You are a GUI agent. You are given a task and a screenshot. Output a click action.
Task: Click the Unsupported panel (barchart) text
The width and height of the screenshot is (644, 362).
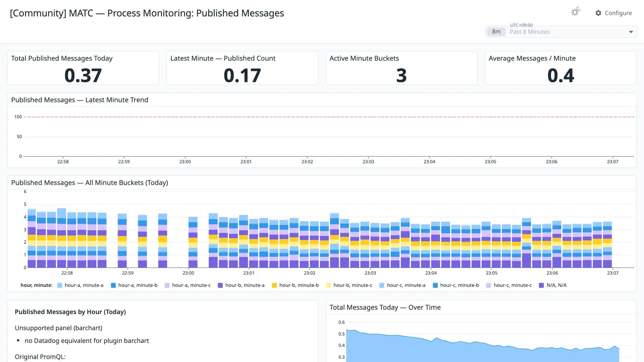click(x=58, y=328)
